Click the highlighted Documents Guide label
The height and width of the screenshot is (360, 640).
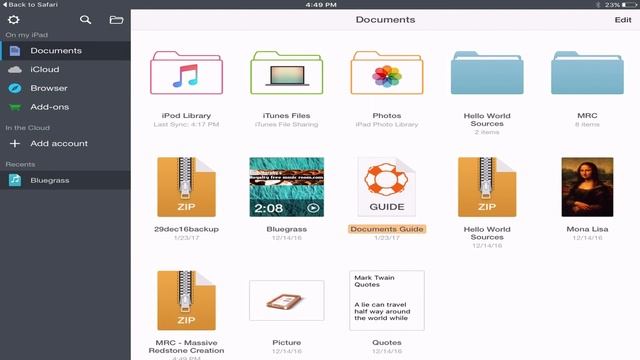click(x=387, y=229)
